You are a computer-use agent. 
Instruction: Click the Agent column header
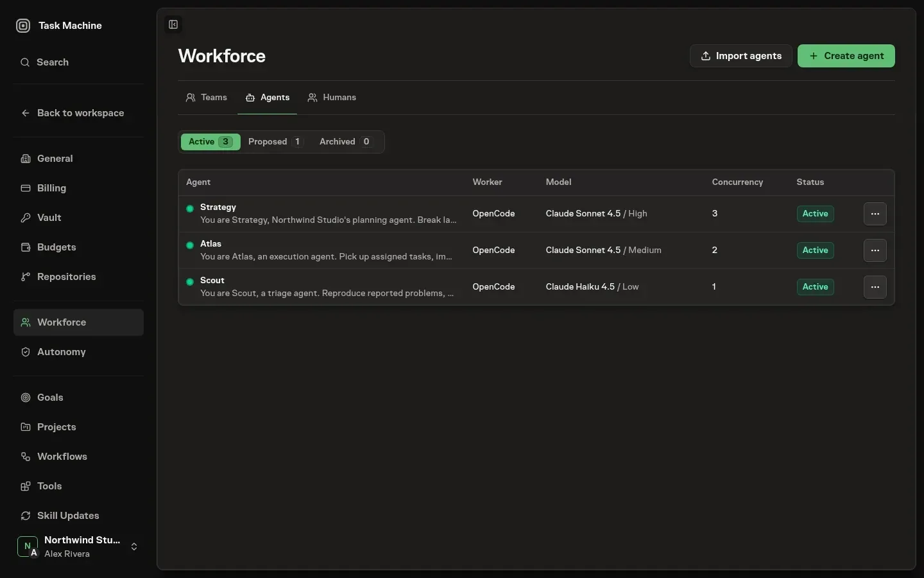pos(198,182)
